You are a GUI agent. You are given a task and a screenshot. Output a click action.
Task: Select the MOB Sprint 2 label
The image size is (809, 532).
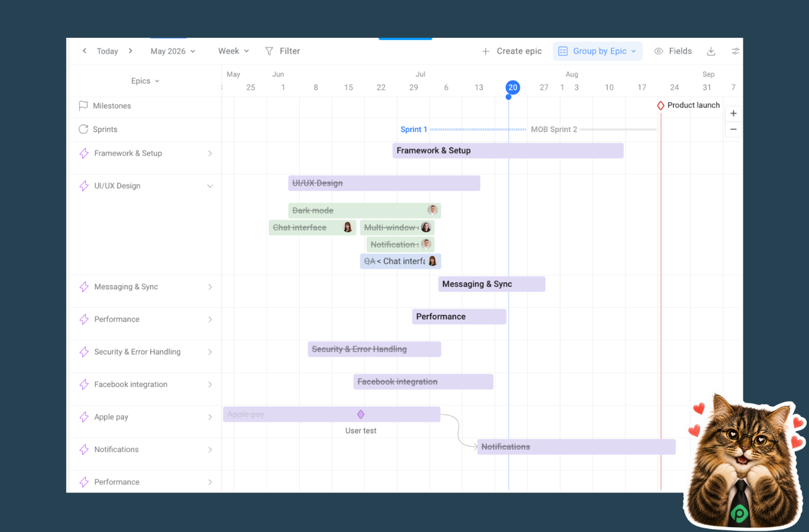[x=554, y=129]
